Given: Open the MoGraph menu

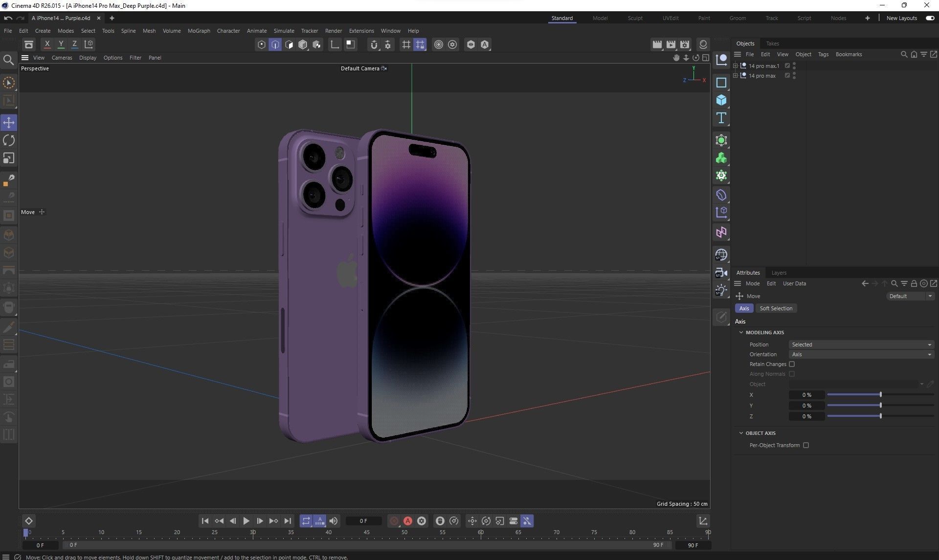Looking at the screenshot, I should 199,31.
